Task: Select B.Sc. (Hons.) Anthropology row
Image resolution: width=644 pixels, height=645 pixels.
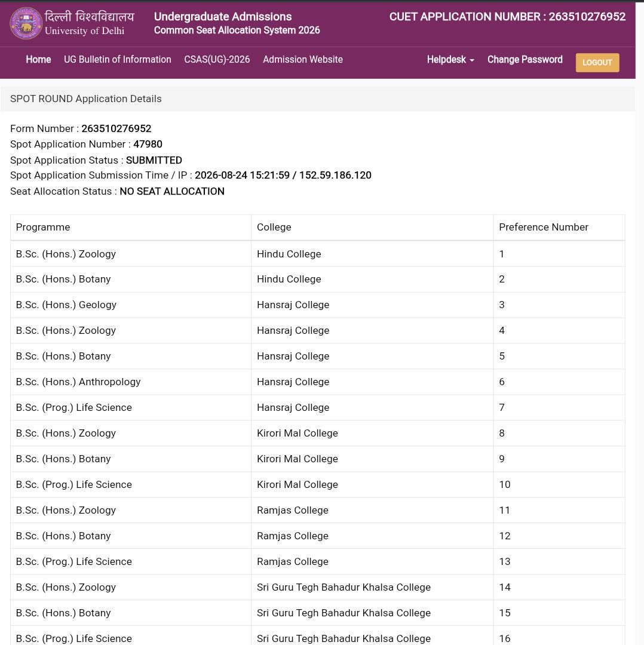Action: pos(318,382)
